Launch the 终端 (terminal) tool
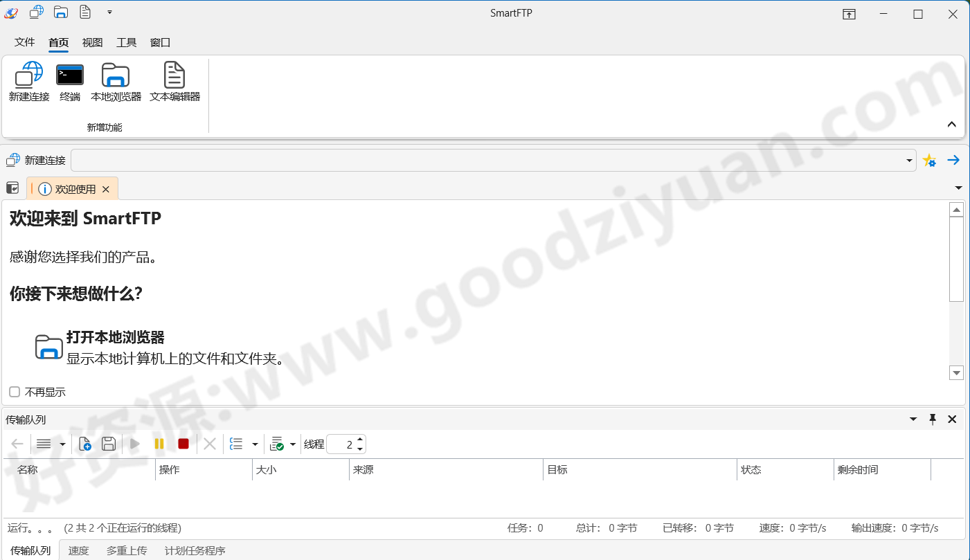Image resolution: width=970 pixels, height=560 pixels. [69, 80]
